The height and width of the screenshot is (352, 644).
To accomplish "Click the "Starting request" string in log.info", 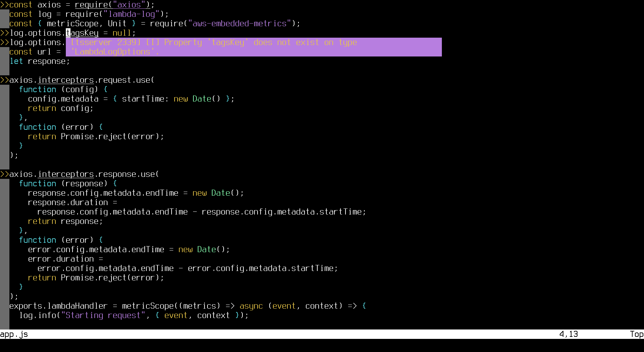I will [x=103, y=315].
